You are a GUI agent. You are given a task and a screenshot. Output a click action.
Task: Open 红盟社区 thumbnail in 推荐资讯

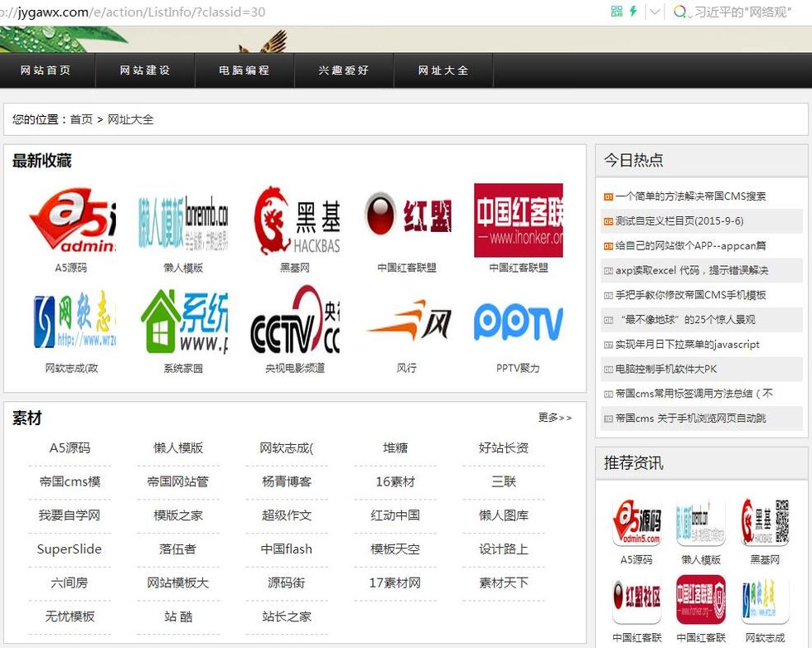point(636,600)
